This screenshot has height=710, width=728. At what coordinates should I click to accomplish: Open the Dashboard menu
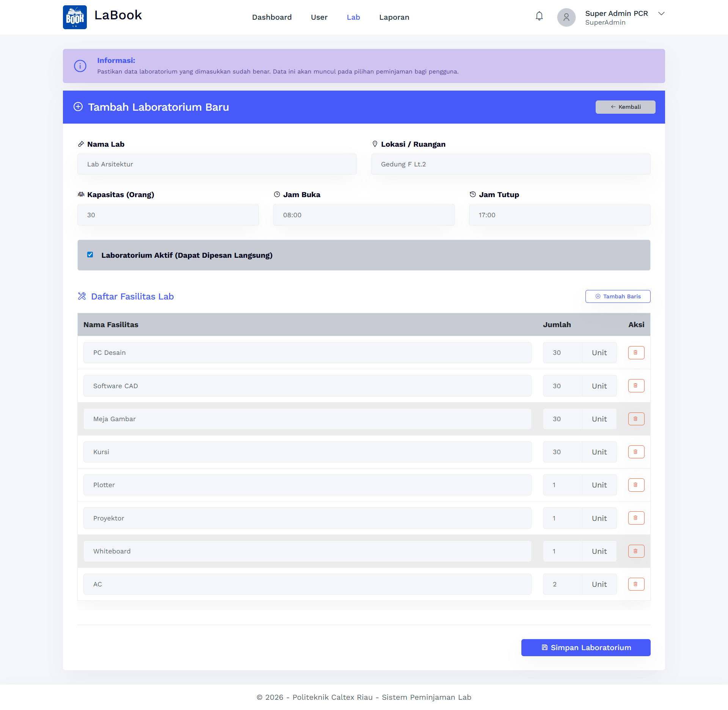click(272, 17)
